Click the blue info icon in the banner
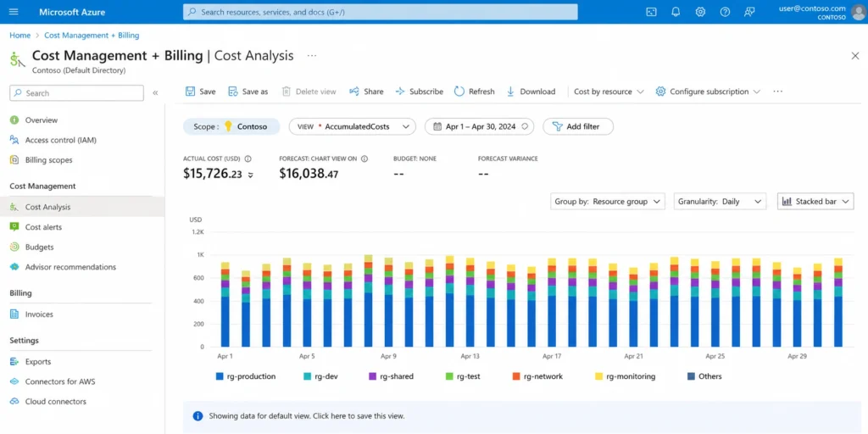This screenshot has height=434, width=868. (198, 415)
